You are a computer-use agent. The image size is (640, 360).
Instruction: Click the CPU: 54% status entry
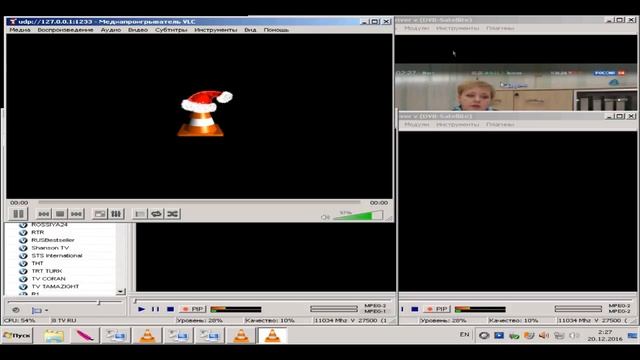click(x=19, y=321)
